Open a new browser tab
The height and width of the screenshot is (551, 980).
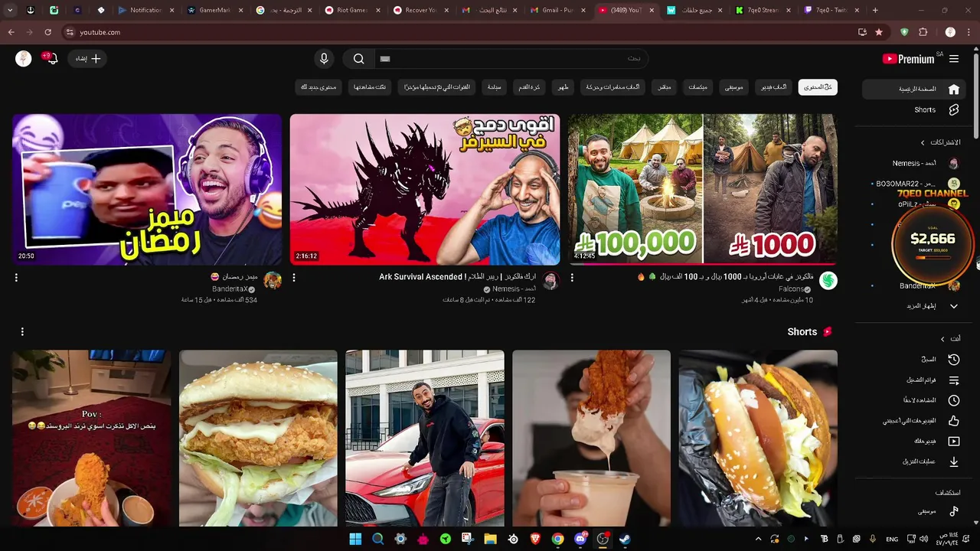pyautogui.click(x=875, y=10)
